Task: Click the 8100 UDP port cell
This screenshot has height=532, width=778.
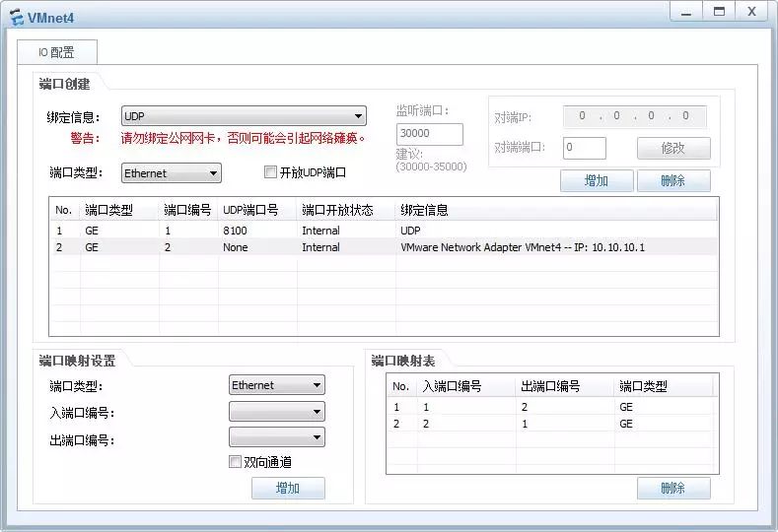Action: [x=235, y=231]
